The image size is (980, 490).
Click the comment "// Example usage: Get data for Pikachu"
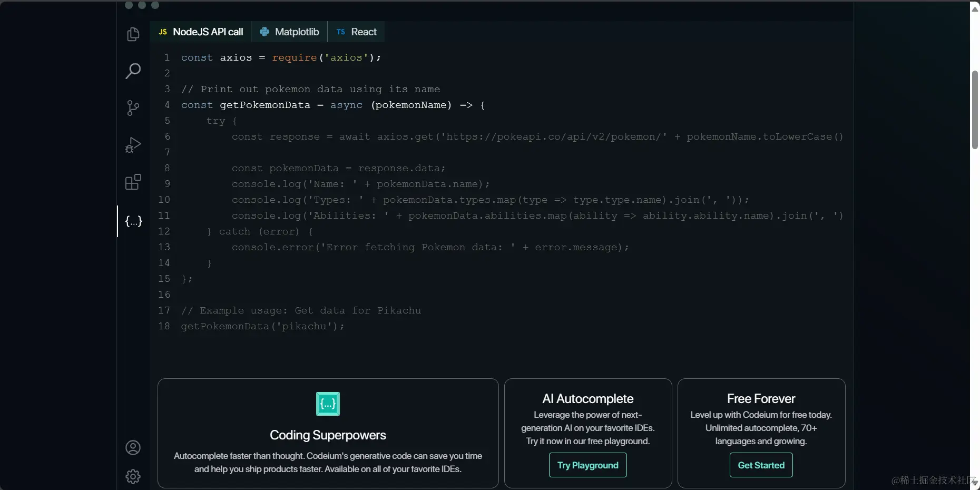[301, 310]
